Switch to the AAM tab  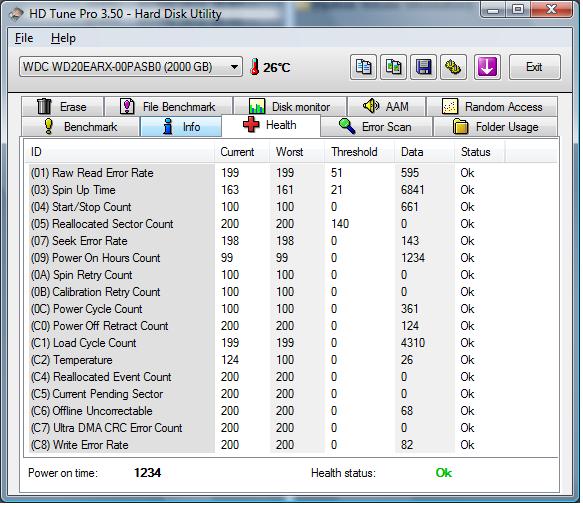pyautogui.click(x=386, y=107)
